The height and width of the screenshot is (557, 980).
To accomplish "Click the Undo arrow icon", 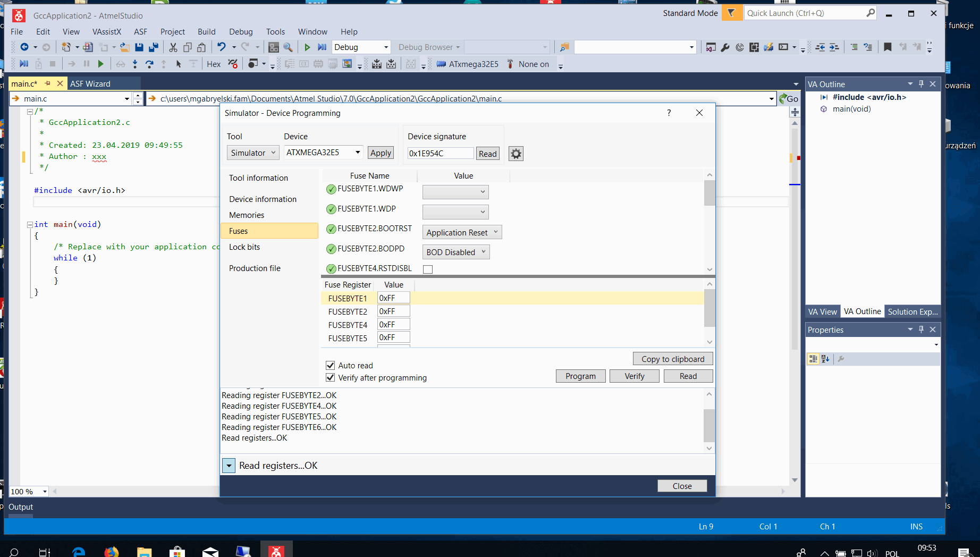I will 222,47.
